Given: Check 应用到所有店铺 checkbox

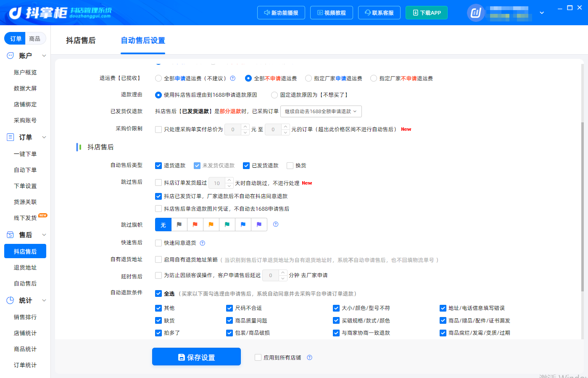Looking at the screenshot, I should click(x=258, y=357).
